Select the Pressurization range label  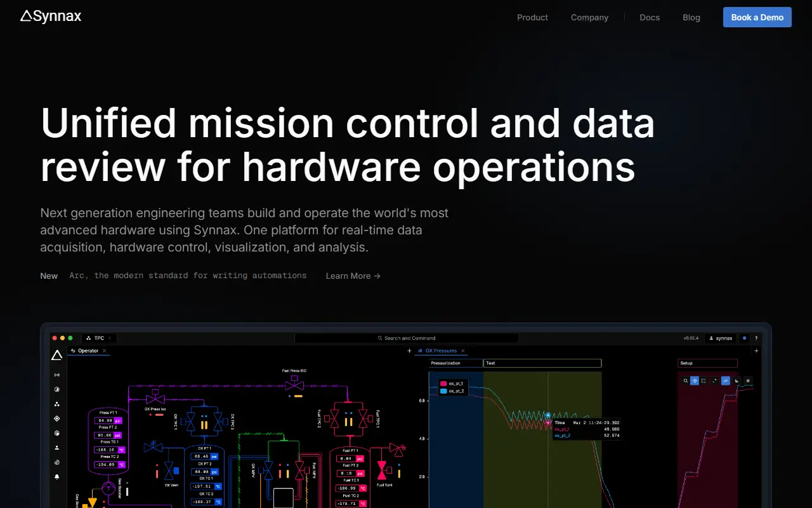pos(455,363)
